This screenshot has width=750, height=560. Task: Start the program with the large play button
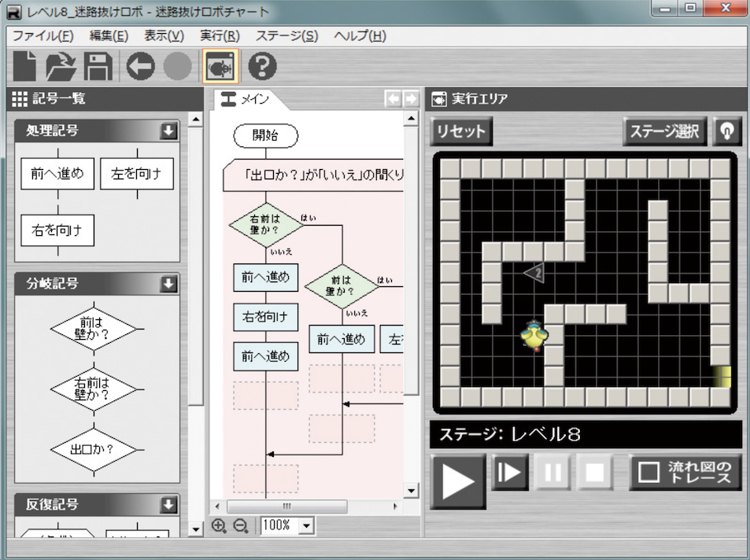click(x=458, y=481)
